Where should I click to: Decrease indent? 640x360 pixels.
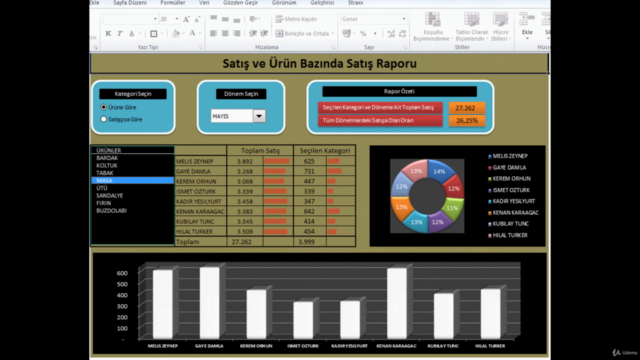[253, 33]
